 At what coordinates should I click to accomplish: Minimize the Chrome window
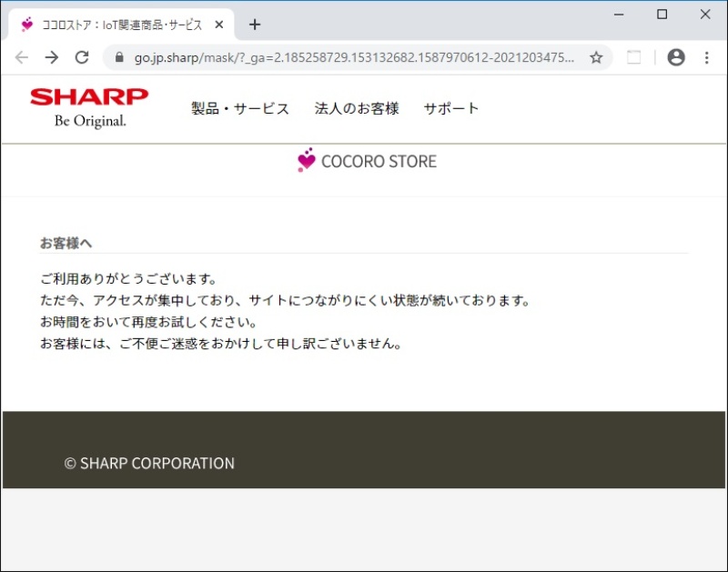pos(619,14)
